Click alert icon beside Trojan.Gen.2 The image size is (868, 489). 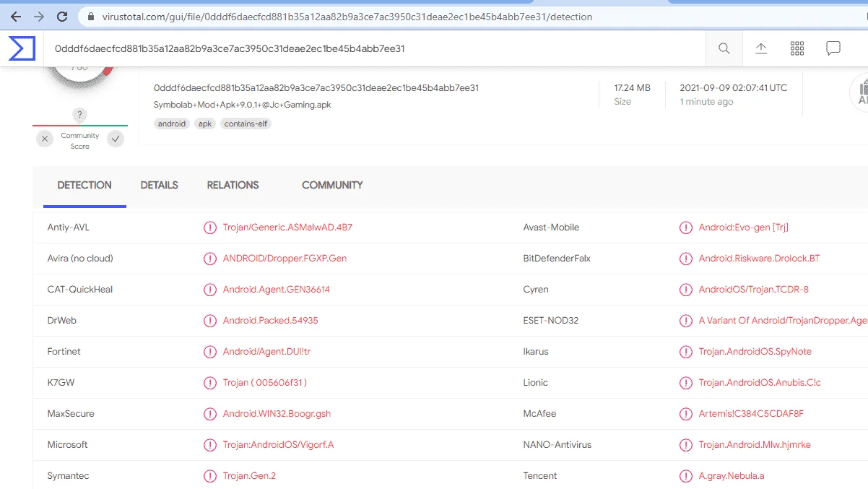coord(209,476)
